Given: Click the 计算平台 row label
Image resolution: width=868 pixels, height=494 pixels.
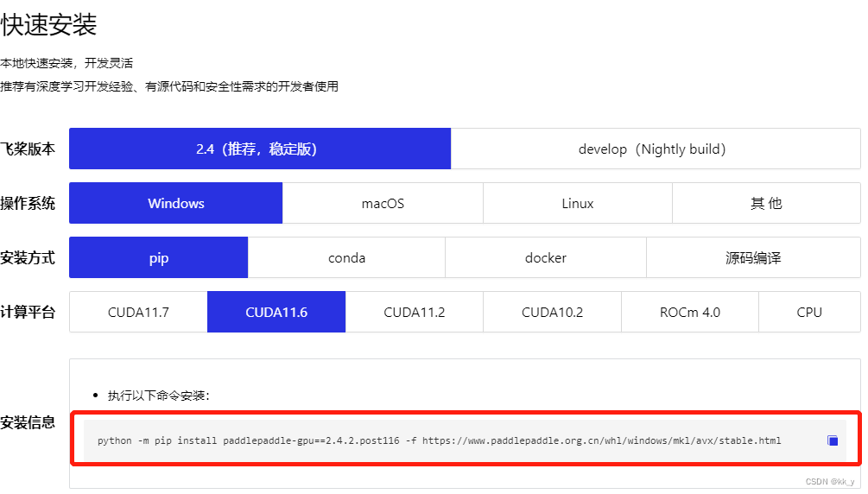Looking at the screenshot, I should (28, 313).
